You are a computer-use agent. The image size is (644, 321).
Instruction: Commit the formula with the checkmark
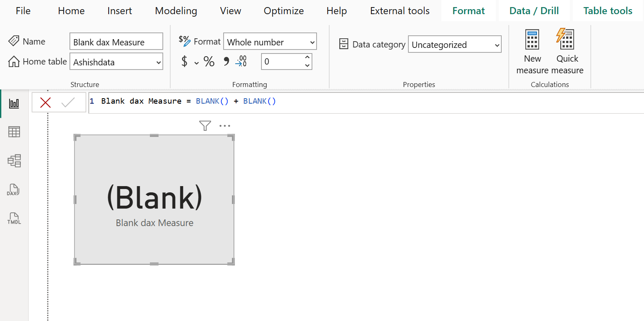pyautogui.click(x=69, y=102)
